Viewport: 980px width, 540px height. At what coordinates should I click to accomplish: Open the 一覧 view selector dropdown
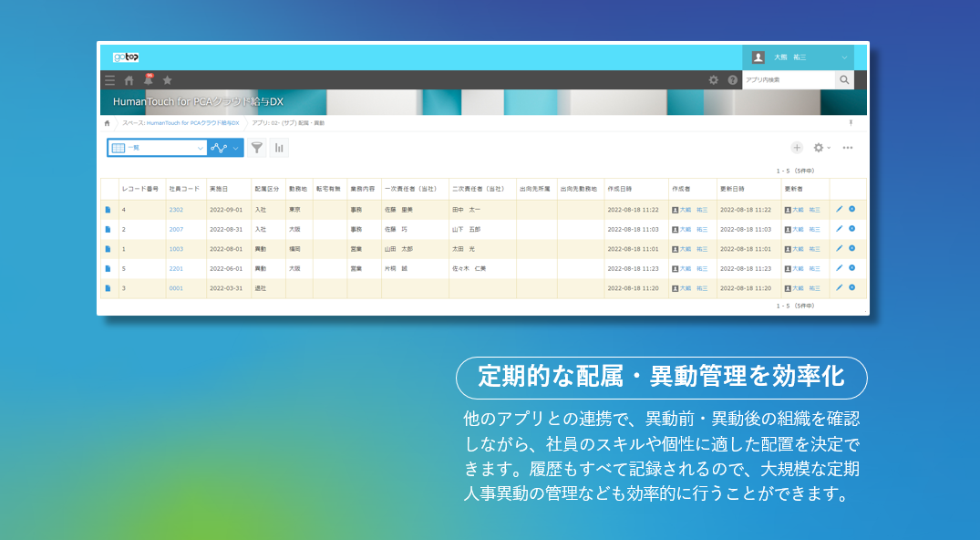coord(158,148)
